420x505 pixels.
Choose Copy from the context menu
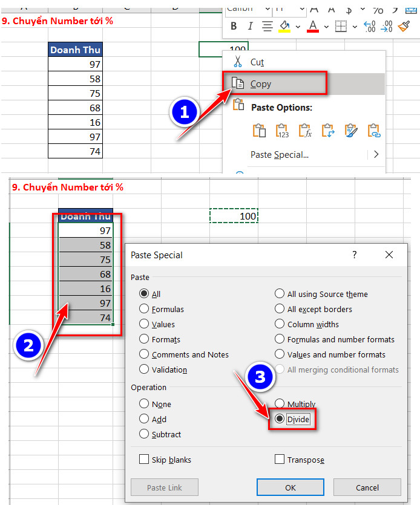pos(261,84)
